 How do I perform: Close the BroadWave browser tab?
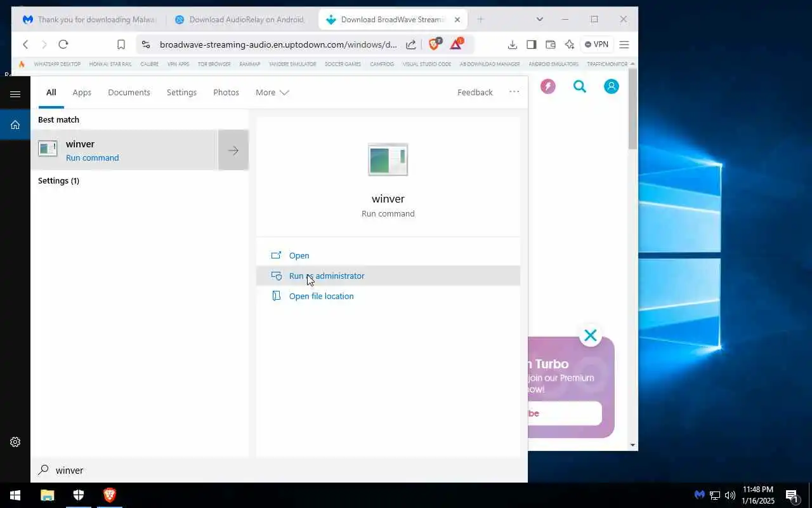point(457,20)
